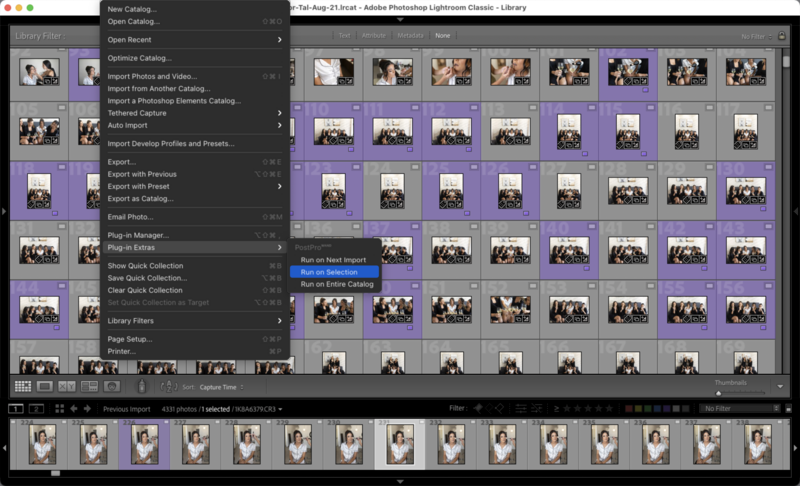Filter by five star rating
800x486 pixels.
coord(609,408)
